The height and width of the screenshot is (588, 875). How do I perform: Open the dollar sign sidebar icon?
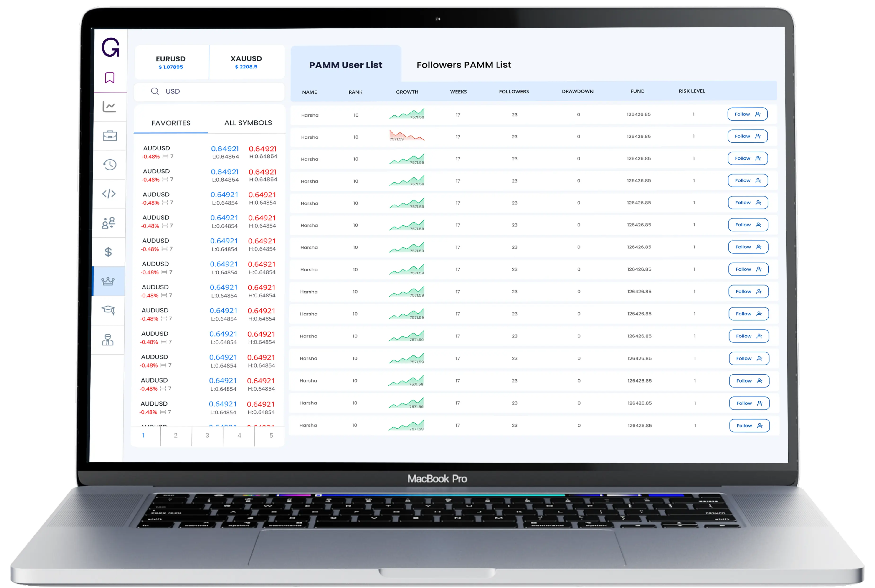(x=108, y=252)
